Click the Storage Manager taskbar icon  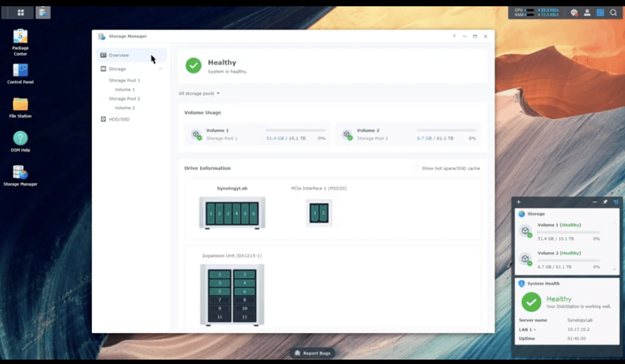coord(43,13)
